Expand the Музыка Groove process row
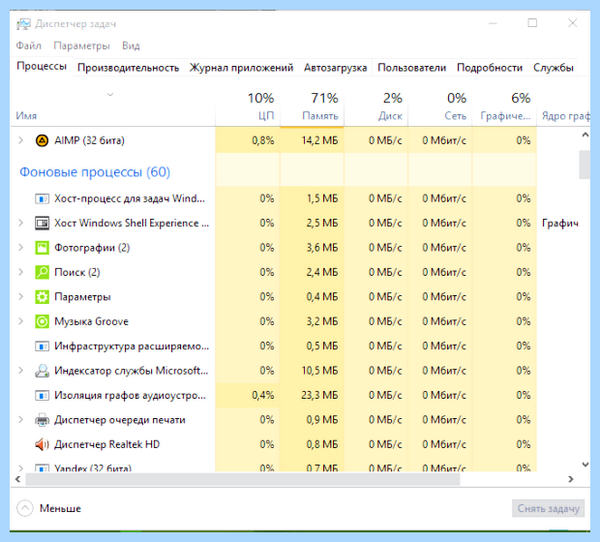Image resolution: width=600 pixels, height=542 pixels. click(x=21, y=321)
